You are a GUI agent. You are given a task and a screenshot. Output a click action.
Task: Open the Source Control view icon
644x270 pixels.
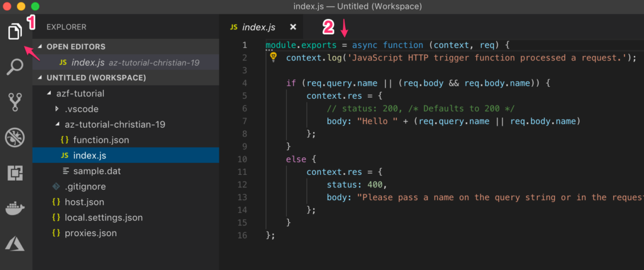tap(16, 101)
